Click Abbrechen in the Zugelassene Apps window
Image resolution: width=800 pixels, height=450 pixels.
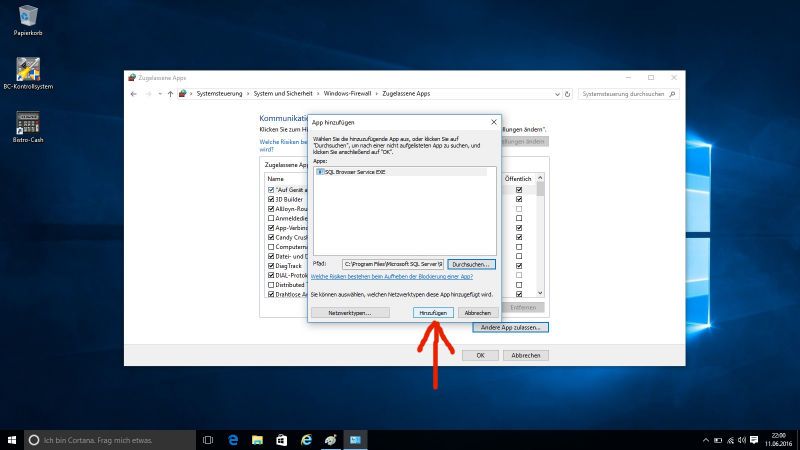(x=526, y=356)
